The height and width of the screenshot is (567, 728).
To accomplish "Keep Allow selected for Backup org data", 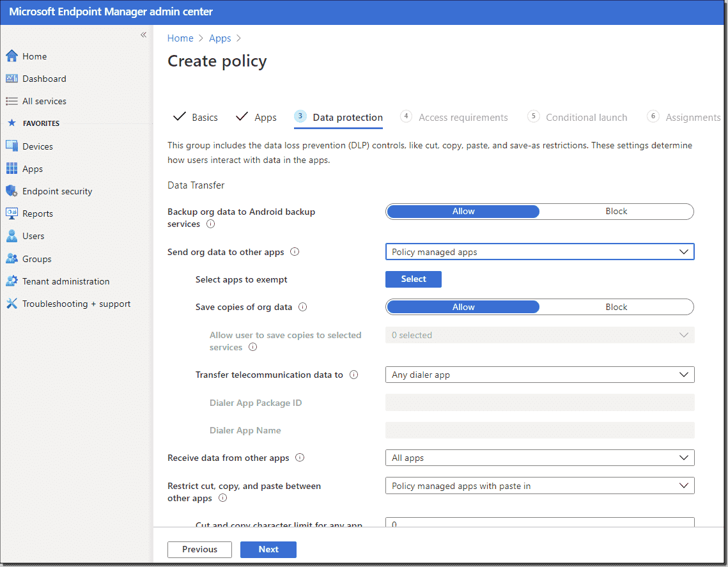I will coord(463,211).
